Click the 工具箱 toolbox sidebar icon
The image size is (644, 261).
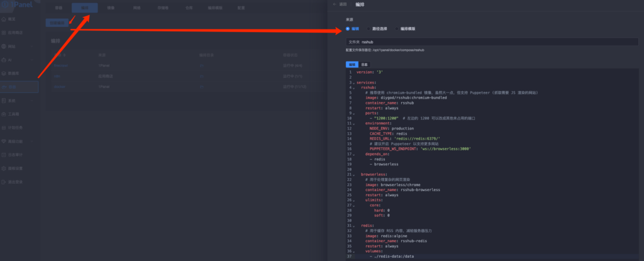pyautogui.click(x=4, y=114)
